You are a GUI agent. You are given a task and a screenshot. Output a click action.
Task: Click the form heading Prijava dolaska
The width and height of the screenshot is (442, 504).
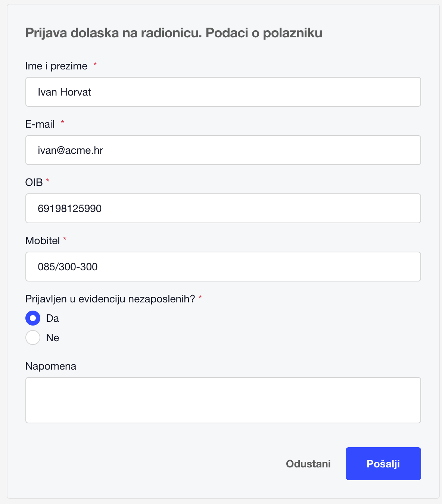click(x=174, y=33)
